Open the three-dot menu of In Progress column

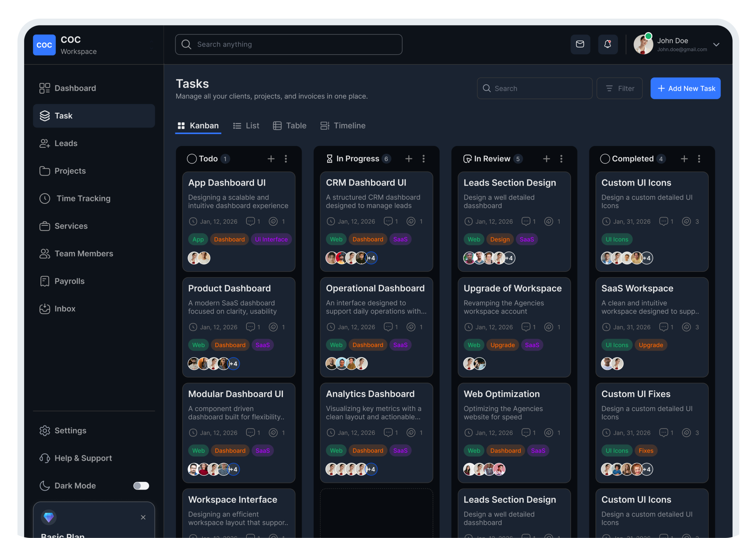423,159
